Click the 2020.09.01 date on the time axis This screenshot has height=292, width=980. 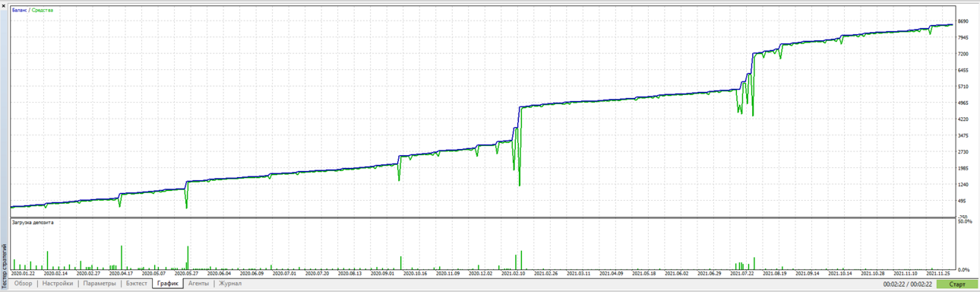point(382,274)
